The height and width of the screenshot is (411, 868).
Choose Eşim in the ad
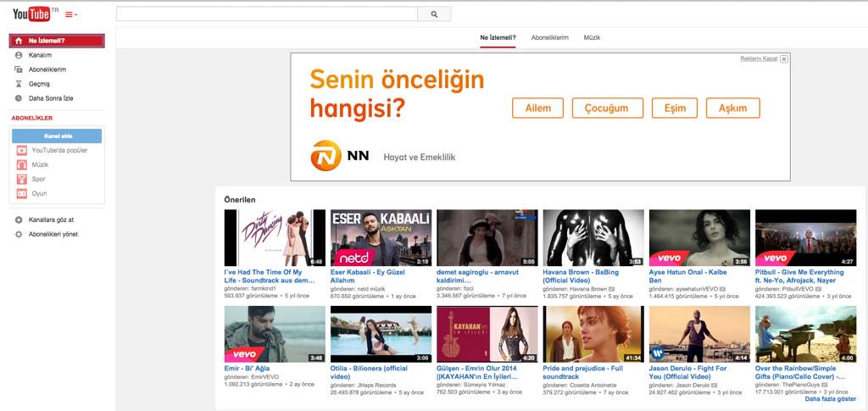click(674, 108)
